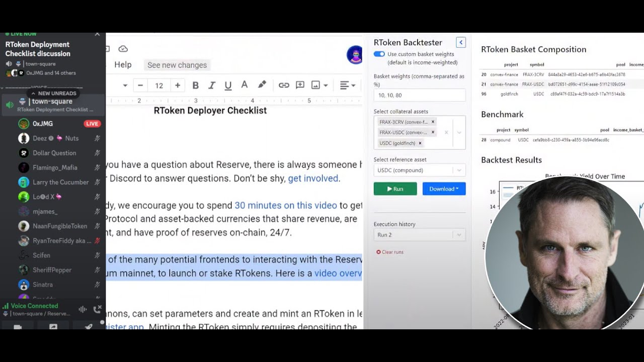Click Sinatra muted microphone icon
Viewport: 644px width, 362px height.
(x=97, y=285)
